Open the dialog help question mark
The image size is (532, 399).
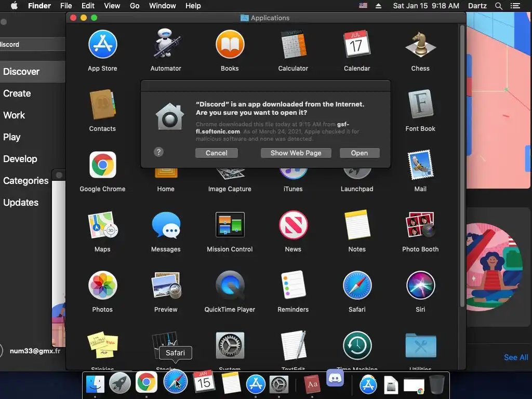[159, 152]
